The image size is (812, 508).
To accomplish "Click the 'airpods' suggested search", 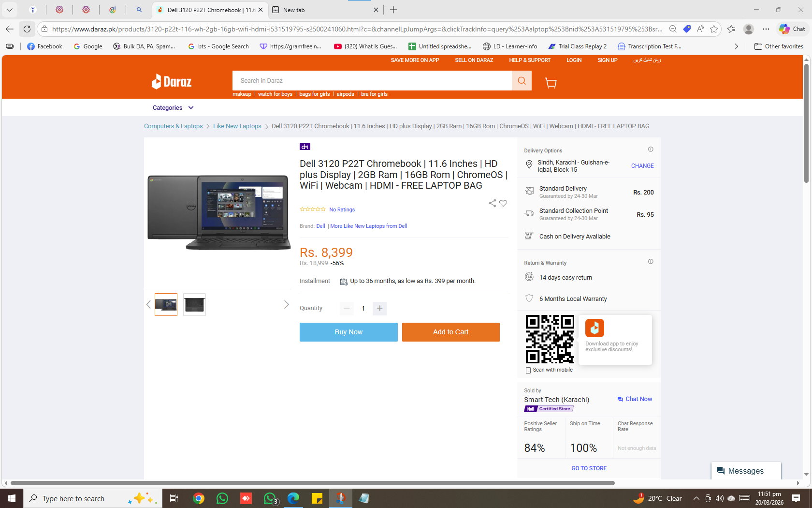I will (x=346, y=94).
